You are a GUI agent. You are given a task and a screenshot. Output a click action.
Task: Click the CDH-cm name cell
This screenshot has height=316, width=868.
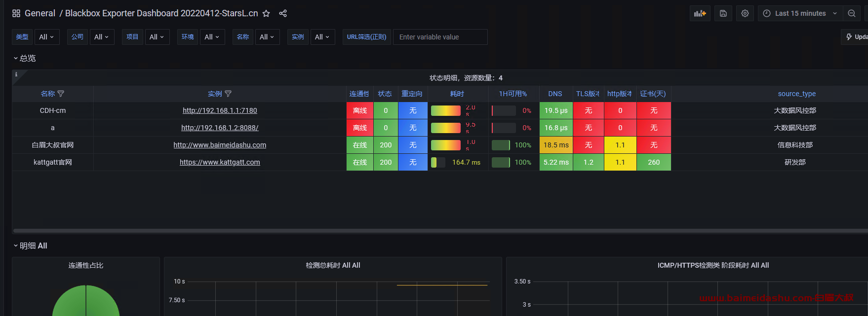click(53, 110)
